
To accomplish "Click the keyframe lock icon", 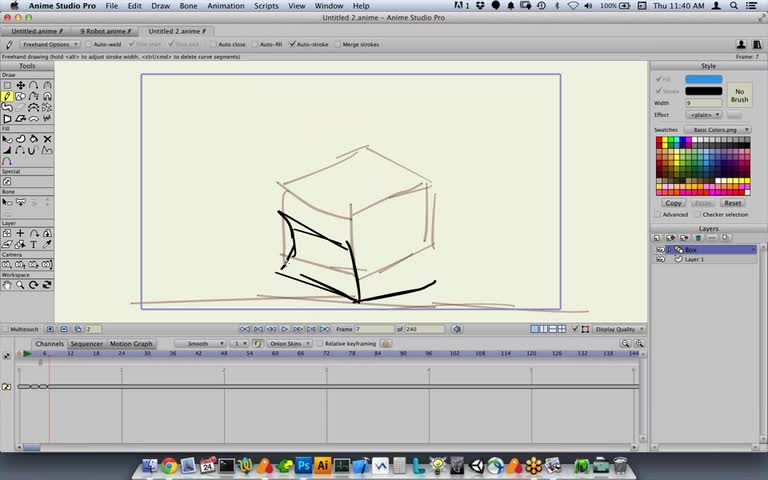I will (x=386, y=344).
